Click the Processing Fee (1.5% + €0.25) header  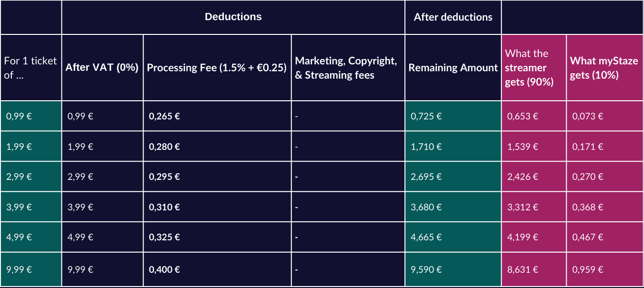216,68
